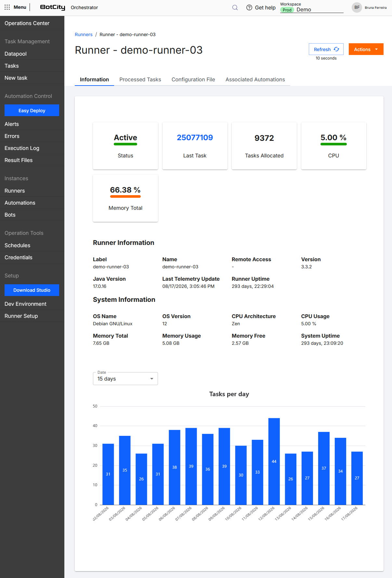Click the Tasks per day chart title

pyautogui.click(x=229, y=394)
